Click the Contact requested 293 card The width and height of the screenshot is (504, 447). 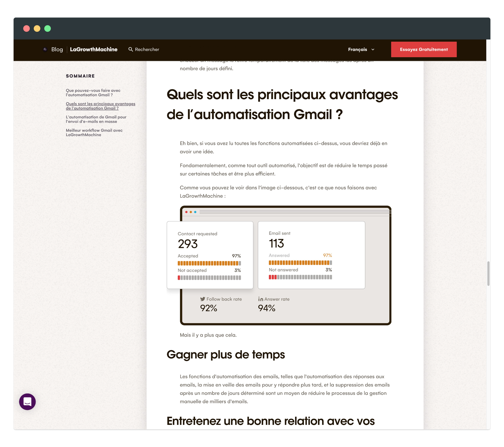click(210, 255)
